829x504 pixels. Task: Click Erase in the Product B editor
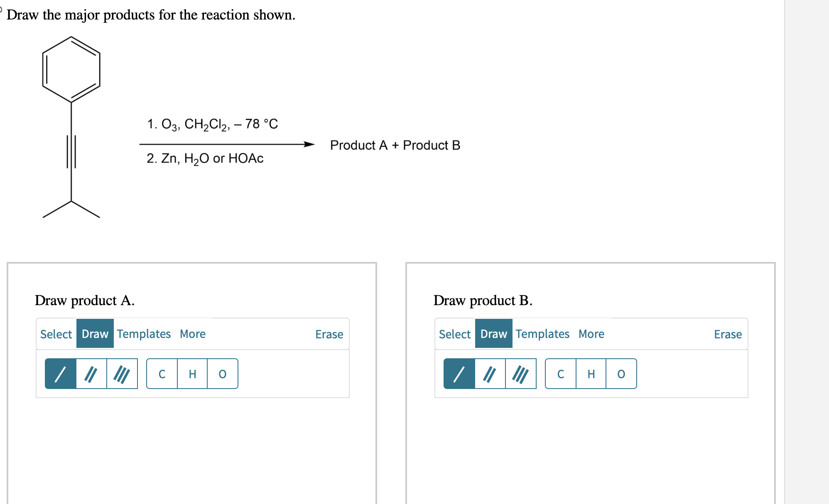pos(728,334)
